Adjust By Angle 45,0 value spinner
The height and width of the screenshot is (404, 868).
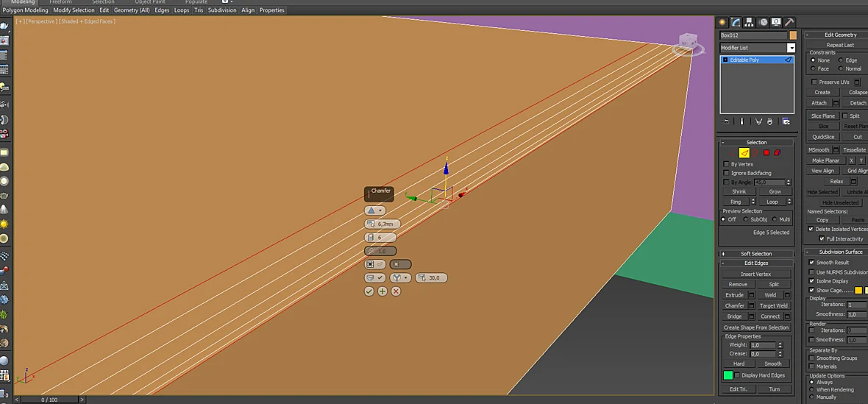[x=789, y=182]
